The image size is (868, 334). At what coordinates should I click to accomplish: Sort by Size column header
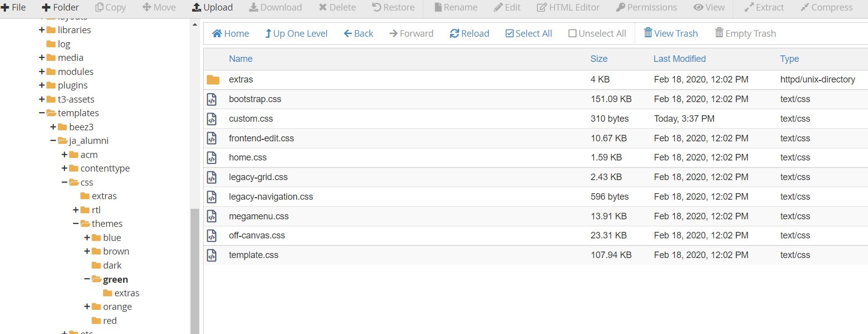tap(599, 59)
